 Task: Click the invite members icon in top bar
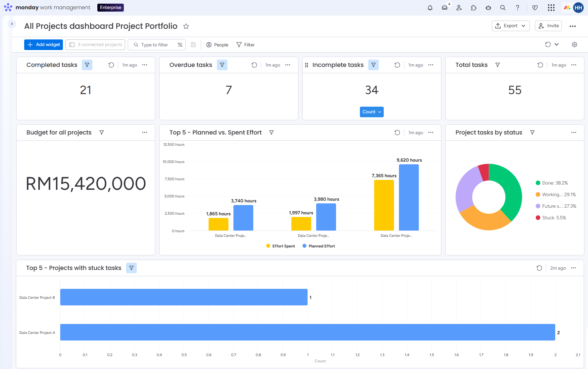459,8
